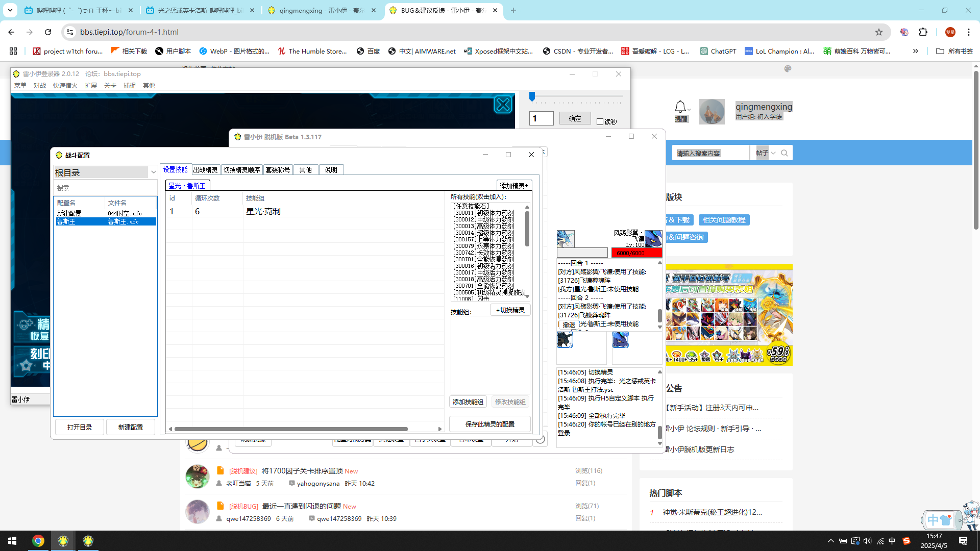Open post 将1700因子关卡排序置顶
The height and width of the screenshot is (551, 980).
point(302,471)
